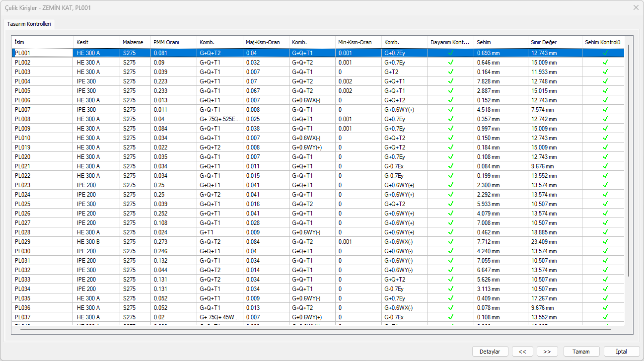Click deflection check mark for PL024
Viewport: 644px width, 361px height.
click(605, 194)
